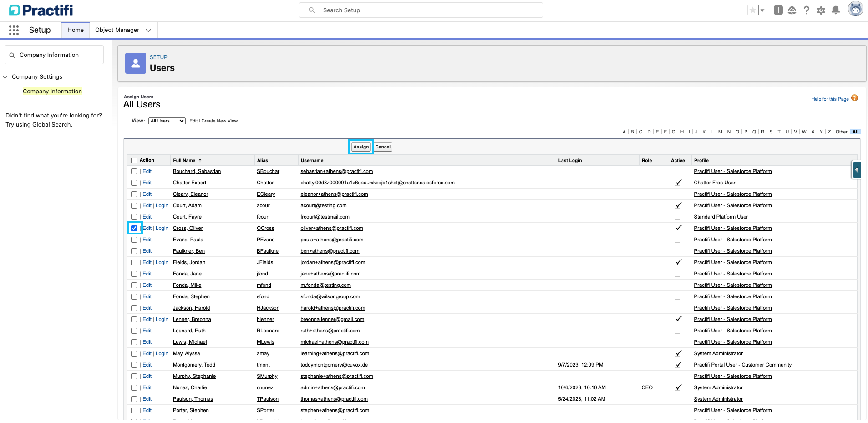Screen dimensions: 868x423
Task: Click the Create New View link
Action: pos(219,121)
